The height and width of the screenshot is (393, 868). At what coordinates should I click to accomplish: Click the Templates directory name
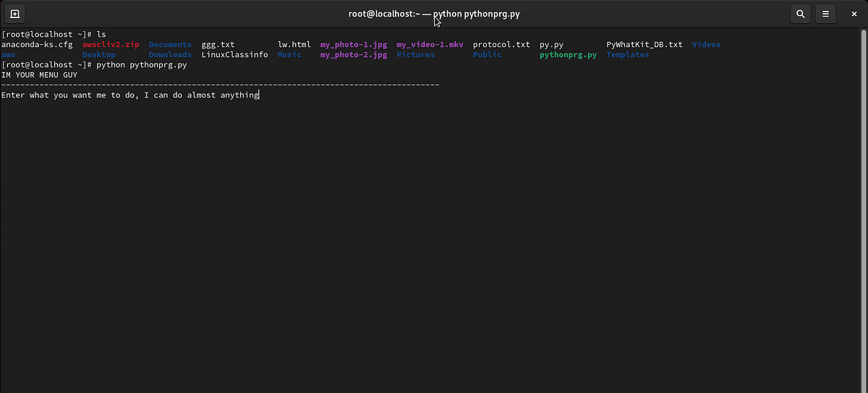[627, 55]
